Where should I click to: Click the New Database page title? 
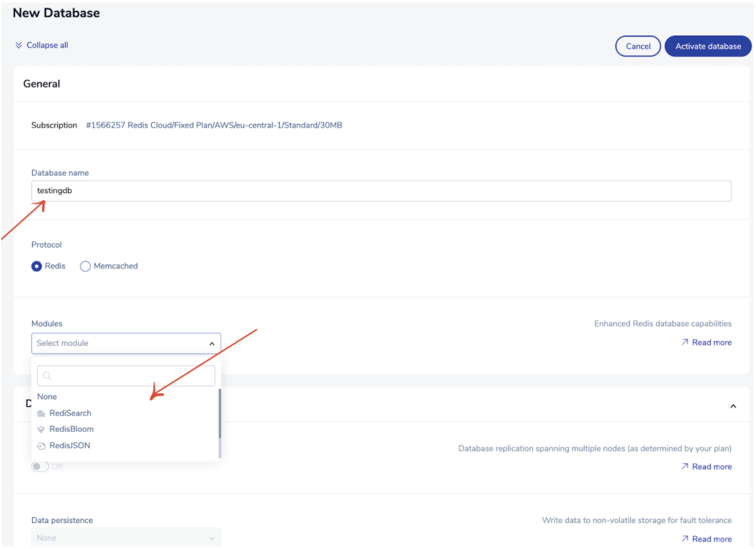point(56,13)
